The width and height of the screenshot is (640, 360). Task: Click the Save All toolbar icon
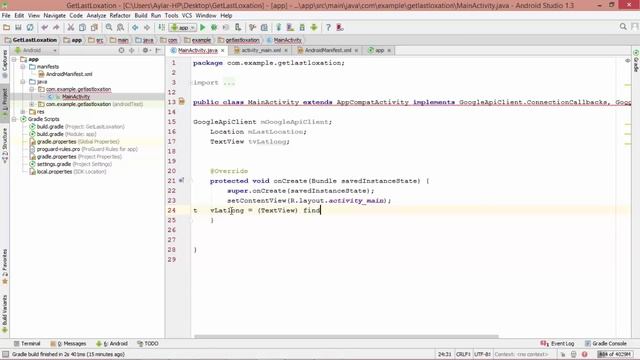pos(18,27)
